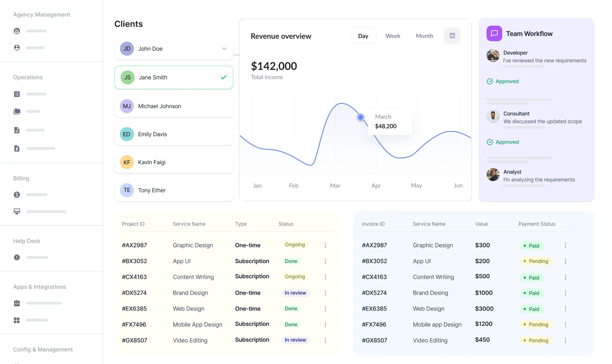Expand the John Doe client dropdown

(224, 48)
